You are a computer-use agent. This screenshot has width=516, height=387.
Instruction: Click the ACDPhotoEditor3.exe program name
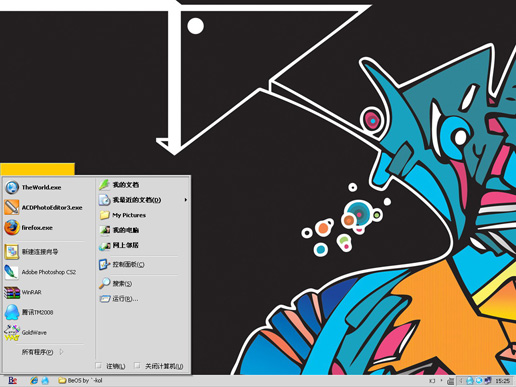pyautogui.click(x=52, y=207)
